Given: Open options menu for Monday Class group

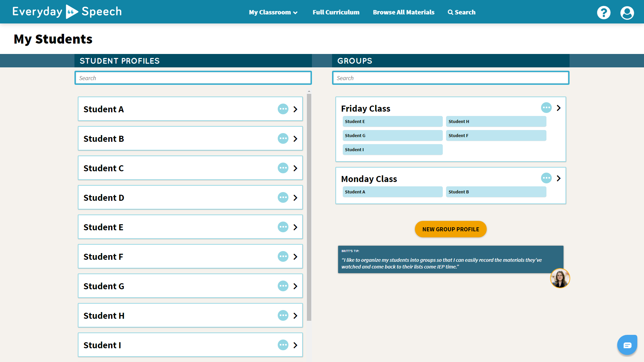Looking at the screenshot, I should [x=546, y=178].
